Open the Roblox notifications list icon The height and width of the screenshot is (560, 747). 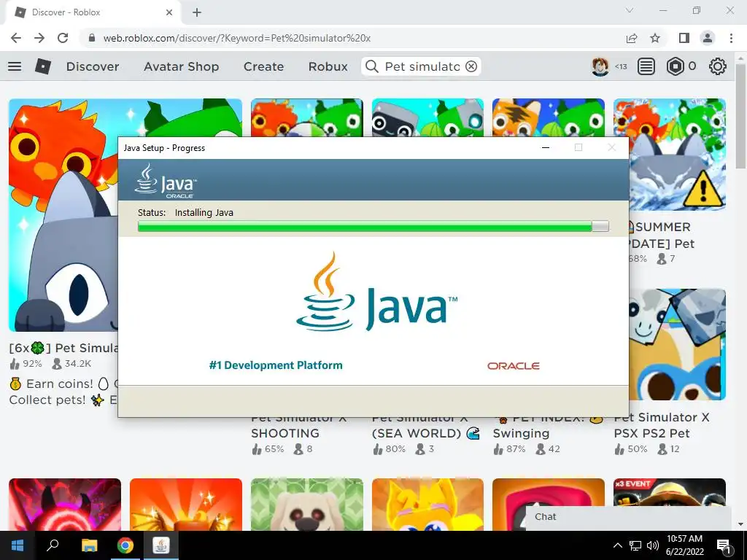(646, 66)
